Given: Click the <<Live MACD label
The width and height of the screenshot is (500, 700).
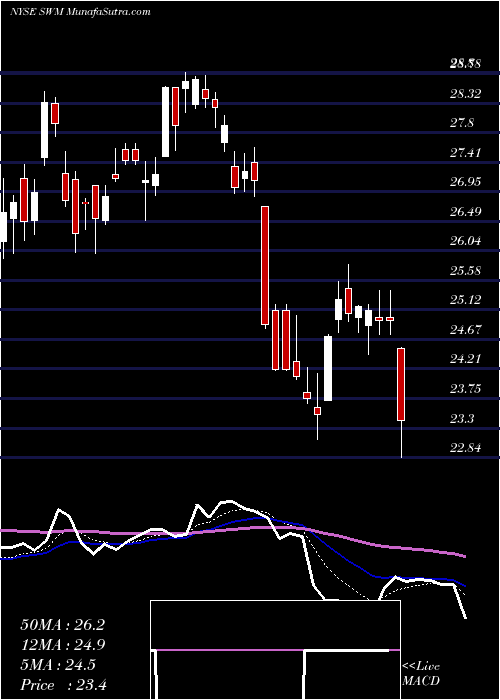Looking at the screenshot, I should pyautogui.click(x=421, y=674).
